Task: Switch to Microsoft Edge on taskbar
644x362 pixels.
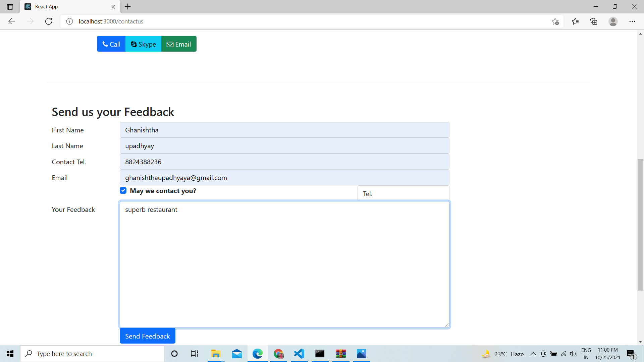Action: tap(258, 354)
